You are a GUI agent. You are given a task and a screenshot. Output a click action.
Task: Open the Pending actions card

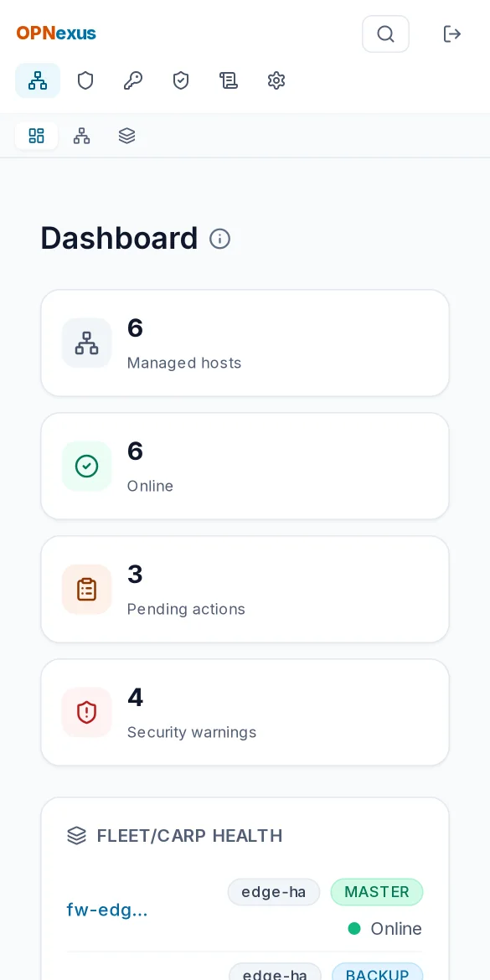pyautogui.click(x=245, y=590)
